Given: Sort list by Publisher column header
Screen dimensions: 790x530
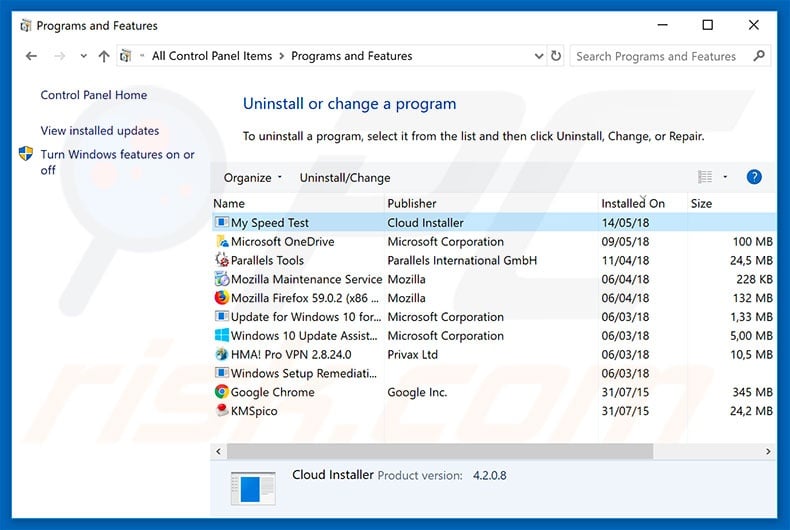Looking at the screenshot, I should (412, 203).
